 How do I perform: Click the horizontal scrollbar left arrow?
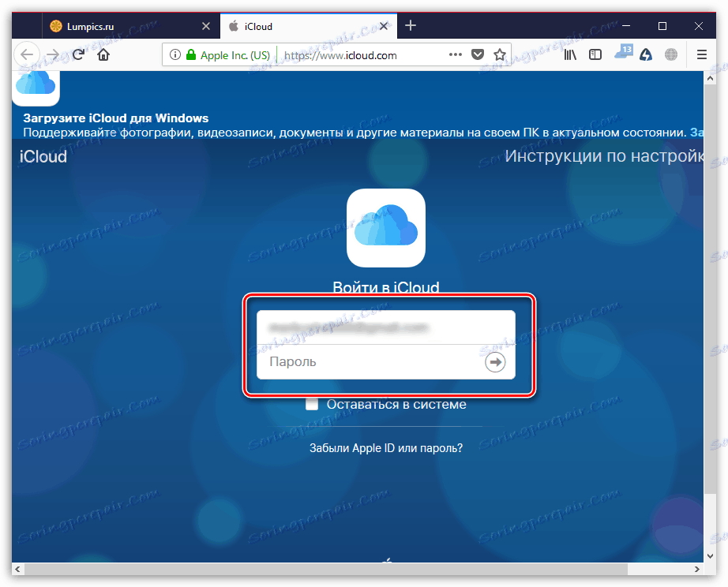[17, 569]
